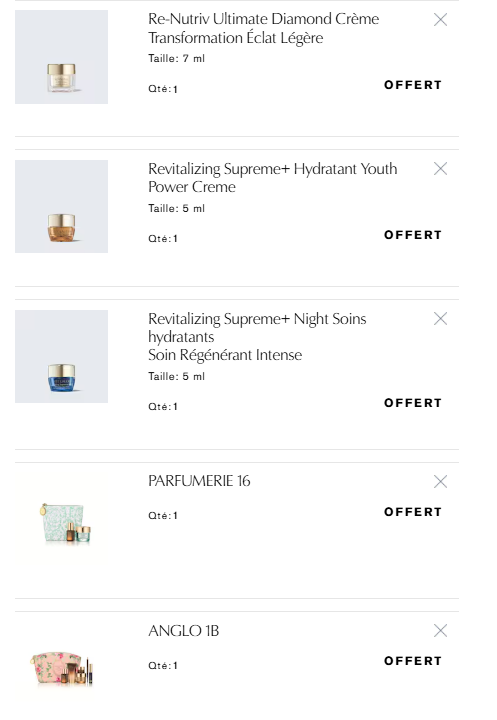Click OFFERT label for Night Soins item
This screenshot has height=720, width=497.
[412, 403]
